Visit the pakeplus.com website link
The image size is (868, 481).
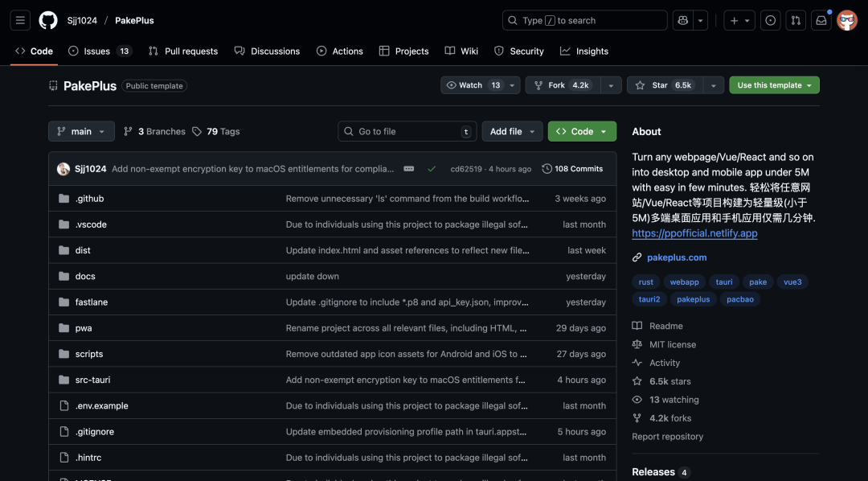point(677,257)
